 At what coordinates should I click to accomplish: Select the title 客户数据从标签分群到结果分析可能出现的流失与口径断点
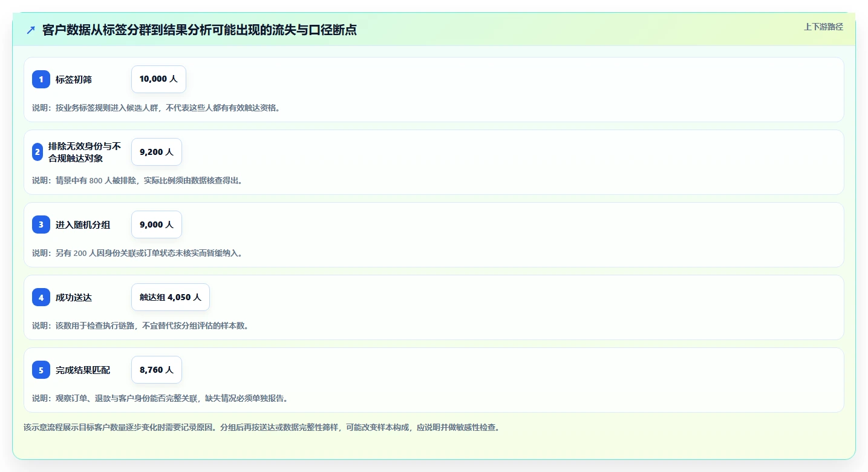point(200,30)
